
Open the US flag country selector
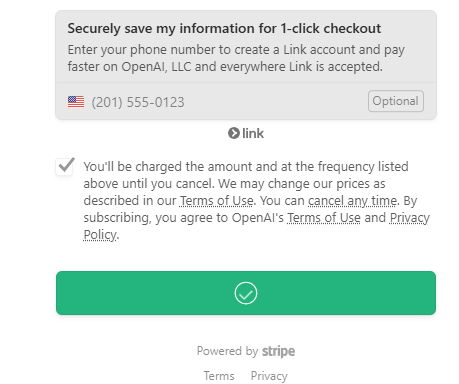[76, 102]
